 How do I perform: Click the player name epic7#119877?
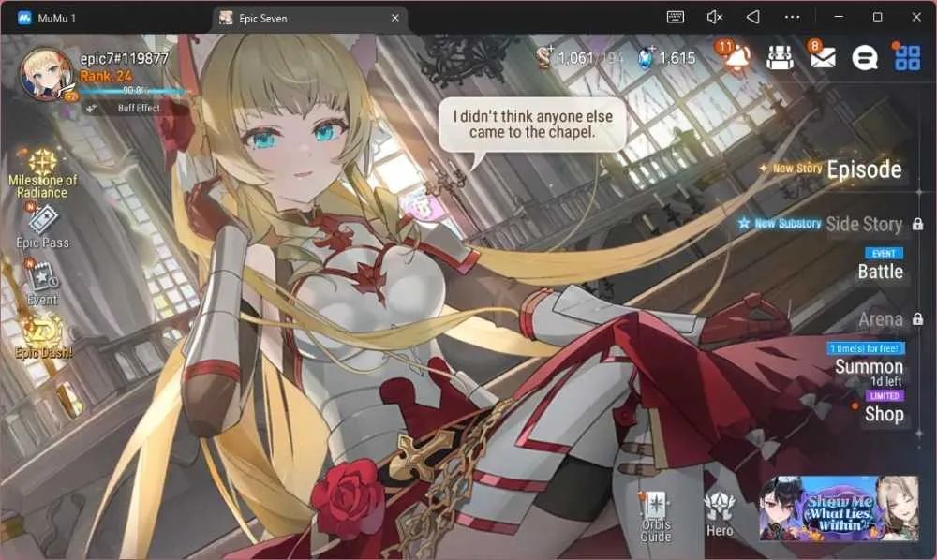(125, 58)
